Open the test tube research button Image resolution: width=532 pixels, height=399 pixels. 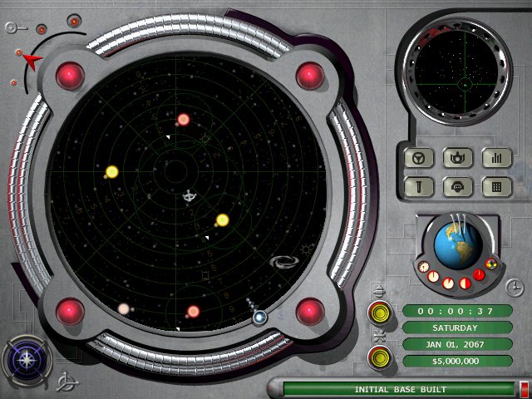(419, 186)
